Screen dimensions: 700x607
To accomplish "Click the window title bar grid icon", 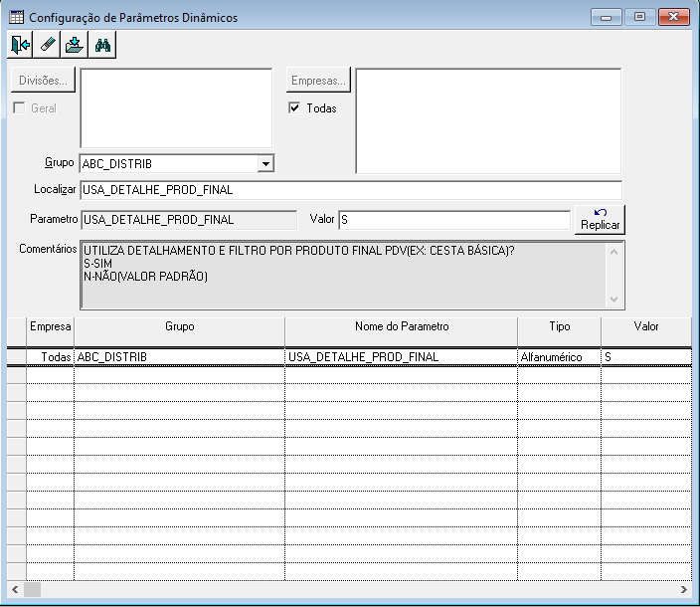I will [x=17, y=18].
